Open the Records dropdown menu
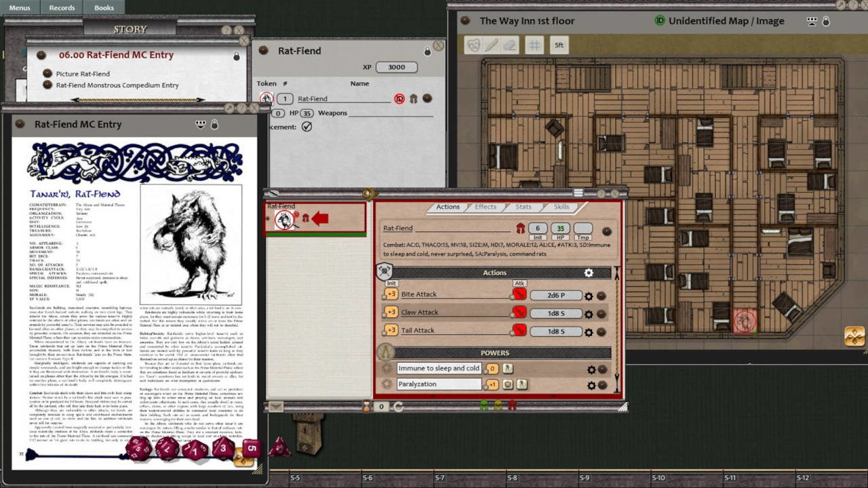The image size is (868, 488). (62, 7)
